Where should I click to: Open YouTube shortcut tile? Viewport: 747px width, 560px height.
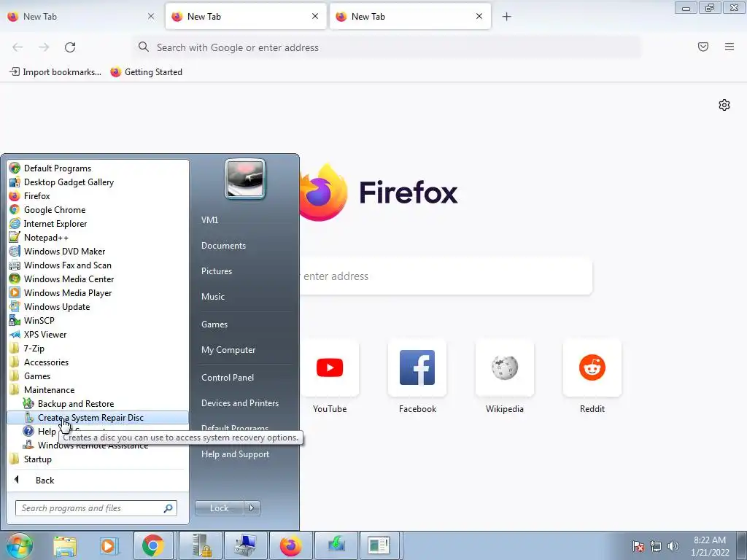coord(330,367)
